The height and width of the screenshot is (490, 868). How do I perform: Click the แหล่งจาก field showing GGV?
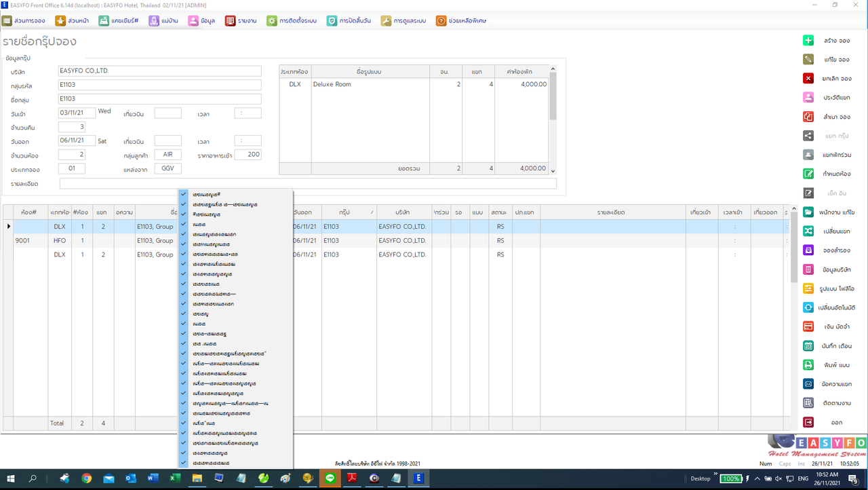(x=167, y=168)
